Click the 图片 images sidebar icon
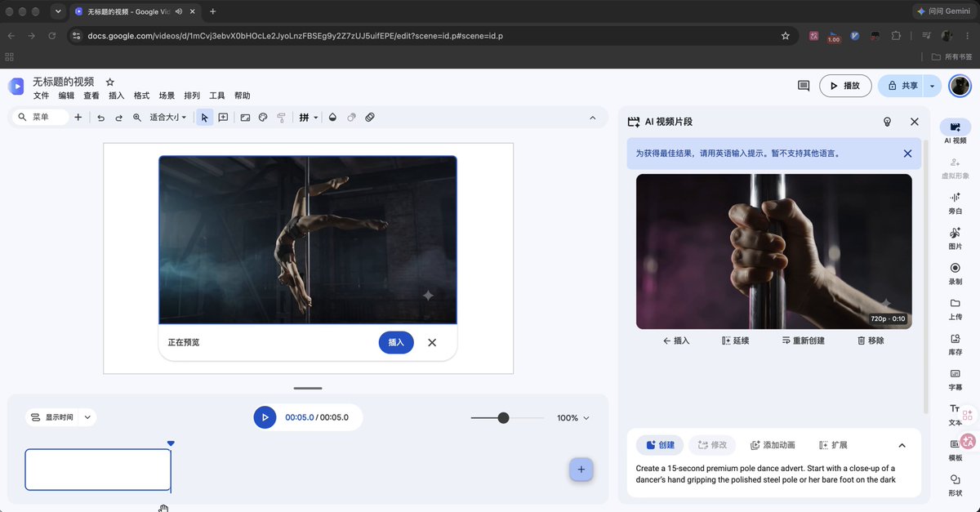The height and width of the screenshot is (512, 980). pyautogui.click(x=955, y=238)
